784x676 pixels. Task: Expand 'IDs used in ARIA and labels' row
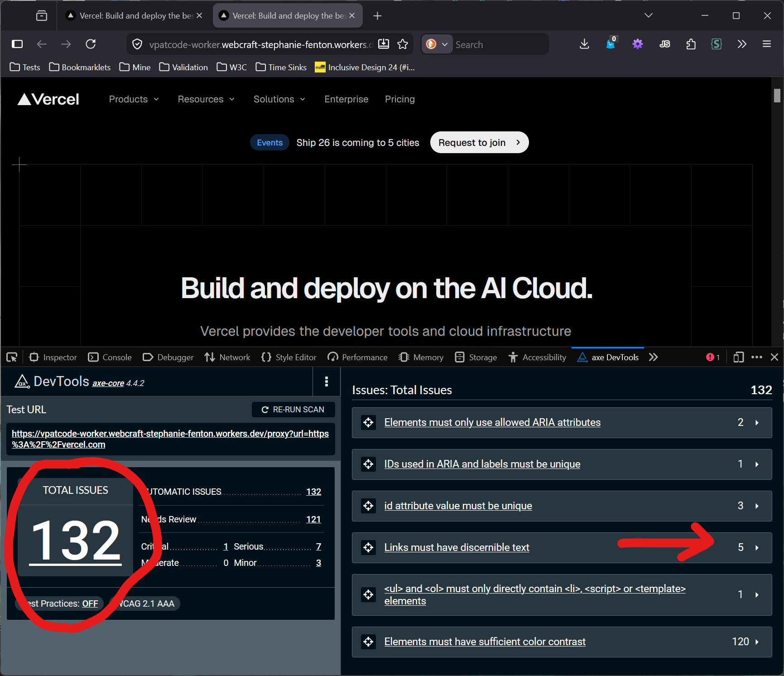point(757,464)
